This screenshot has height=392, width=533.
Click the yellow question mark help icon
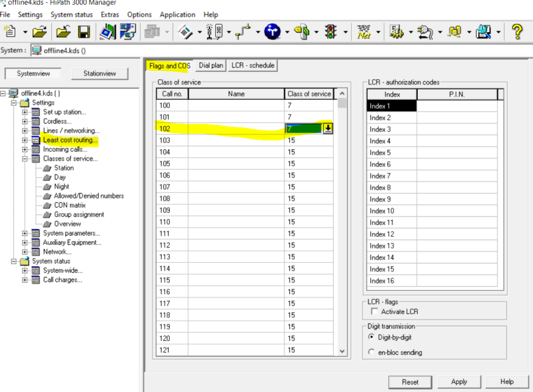pos(518,31)
